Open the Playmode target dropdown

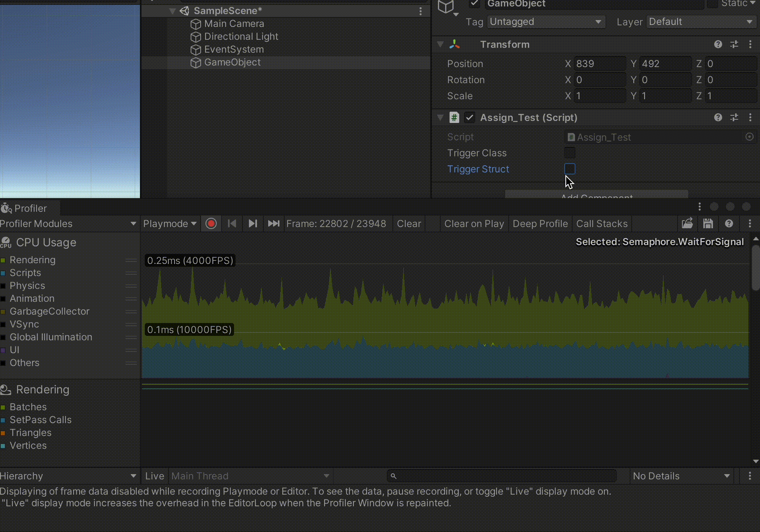click(170, 223)
